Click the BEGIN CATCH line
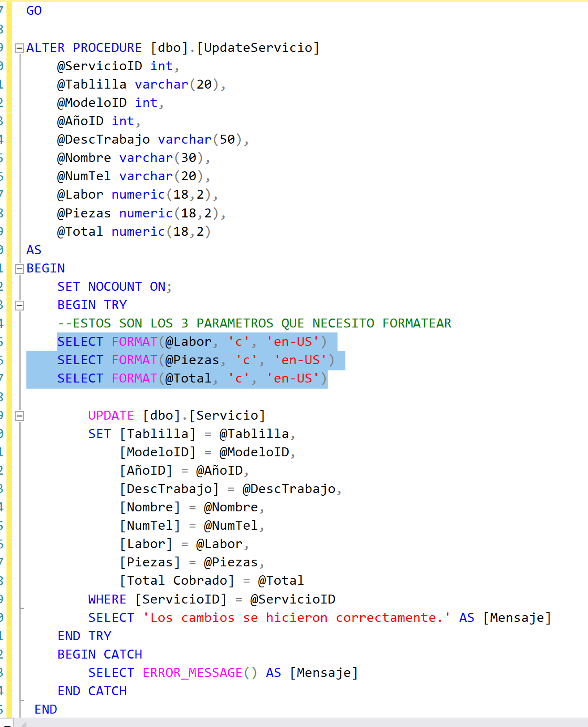The image size is (588, 727). (x=100, y=655)
